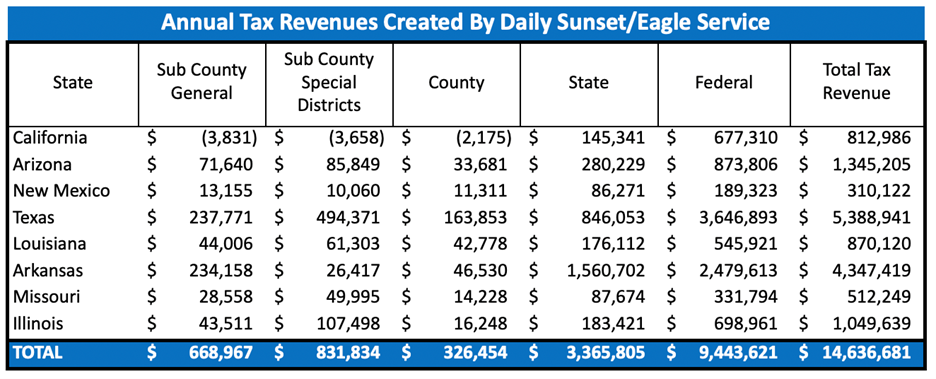Select the Total Tax Revenue header

tap(857, 82)
